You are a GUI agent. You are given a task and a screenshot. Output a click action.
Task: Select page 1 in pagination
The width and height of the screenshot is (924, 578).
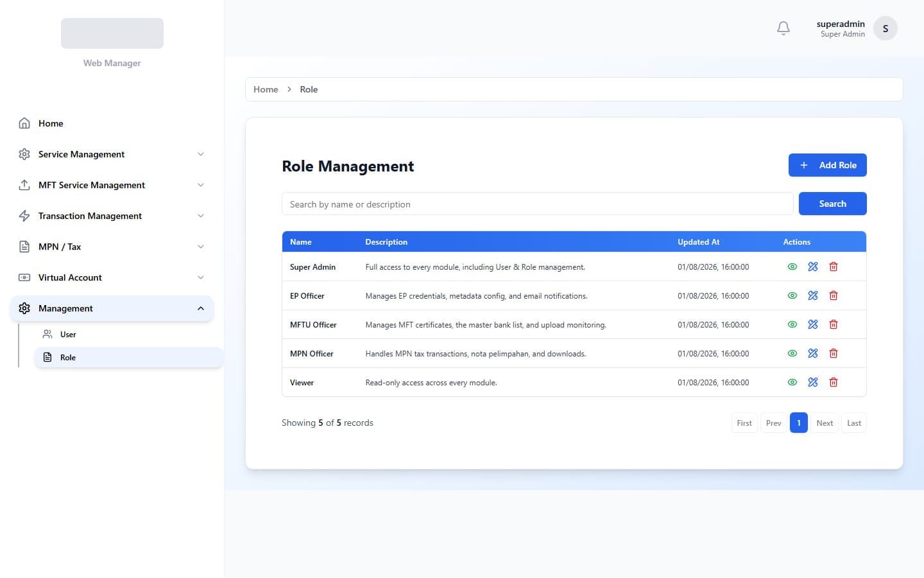[x=799, y=423]
